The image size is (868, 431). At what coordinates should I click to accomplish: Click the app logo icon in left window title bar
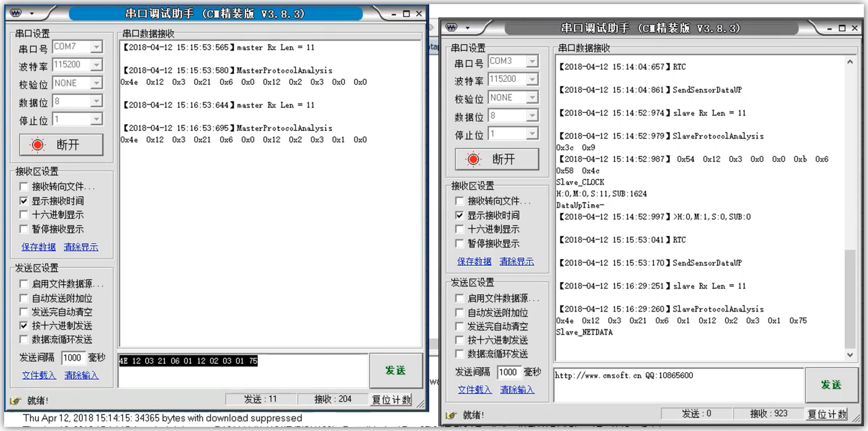point(16,13)
